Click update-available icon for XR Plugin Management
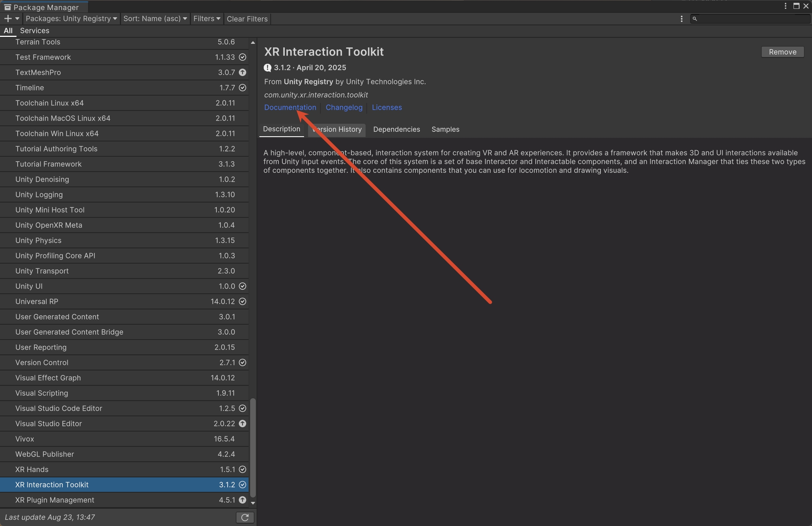This screenshot has height=526, width=812. 243,500
